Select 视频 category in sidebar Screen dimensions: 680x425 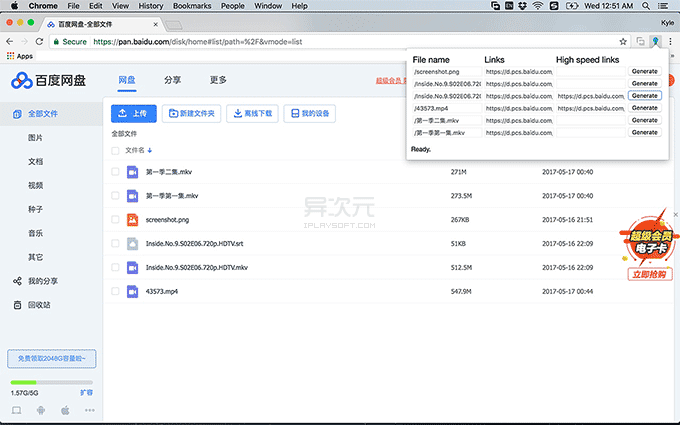click(36, 185)
